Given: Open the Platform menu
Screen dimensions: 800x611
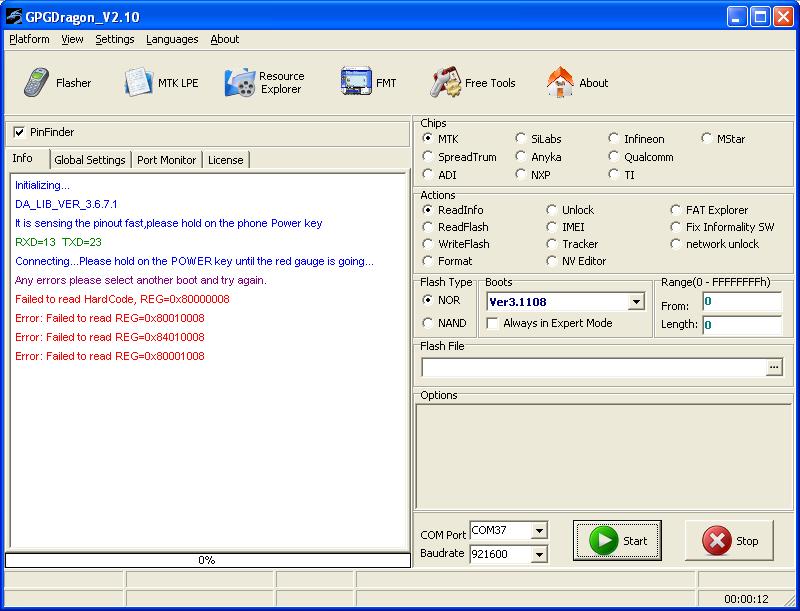Looking at the screenshot, I should pos(29,39).
